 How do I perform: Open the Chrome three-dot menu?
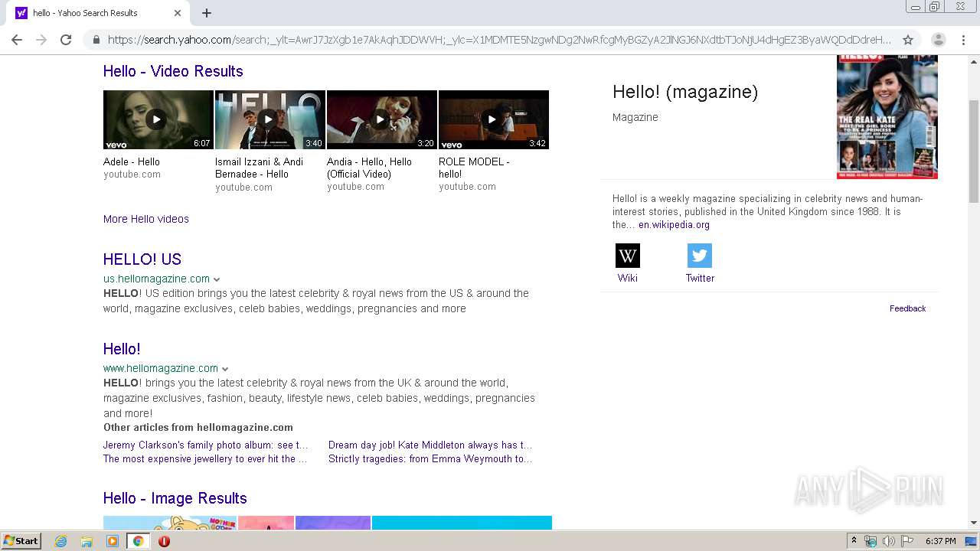coord(965,40)
